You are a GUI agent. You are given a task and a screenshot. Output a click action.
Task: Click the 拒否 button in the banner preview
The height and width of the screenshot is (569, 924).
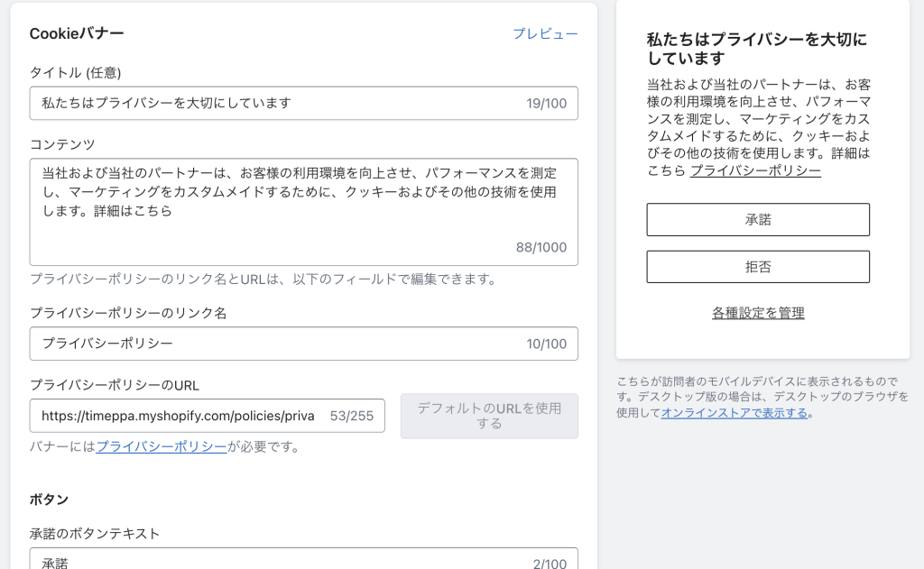tap(757, 266)
